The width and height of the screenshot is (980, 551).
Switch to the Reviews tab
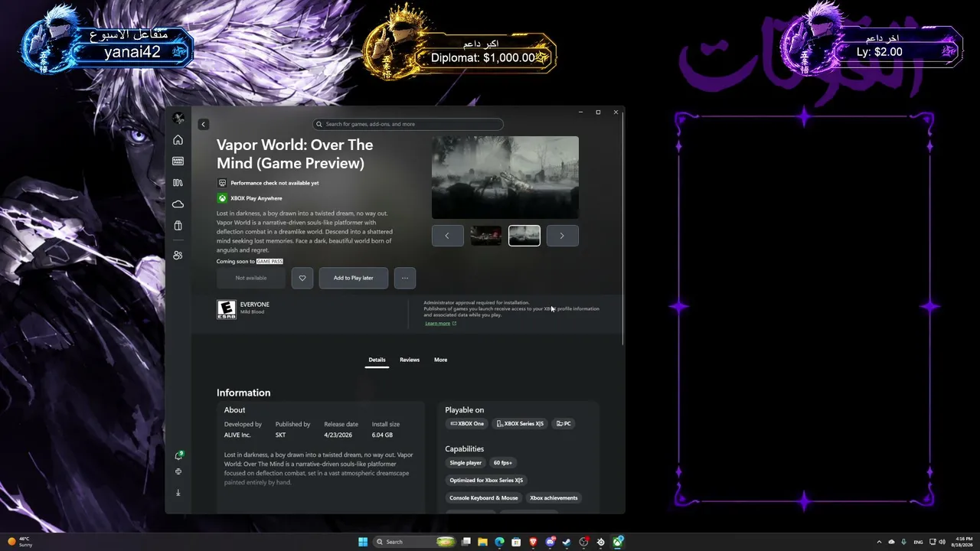pyautogui.click(x=410, y=360)
